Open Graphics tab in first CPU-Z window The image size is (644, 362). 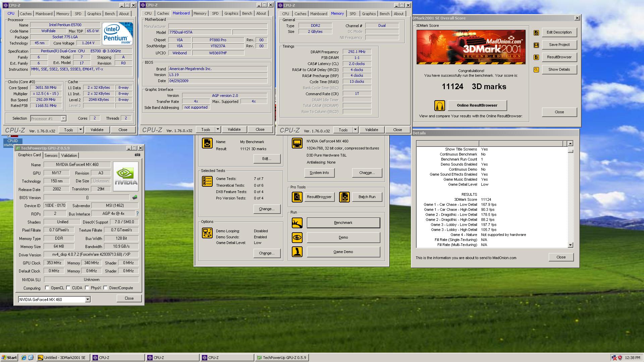coord(94,14)
